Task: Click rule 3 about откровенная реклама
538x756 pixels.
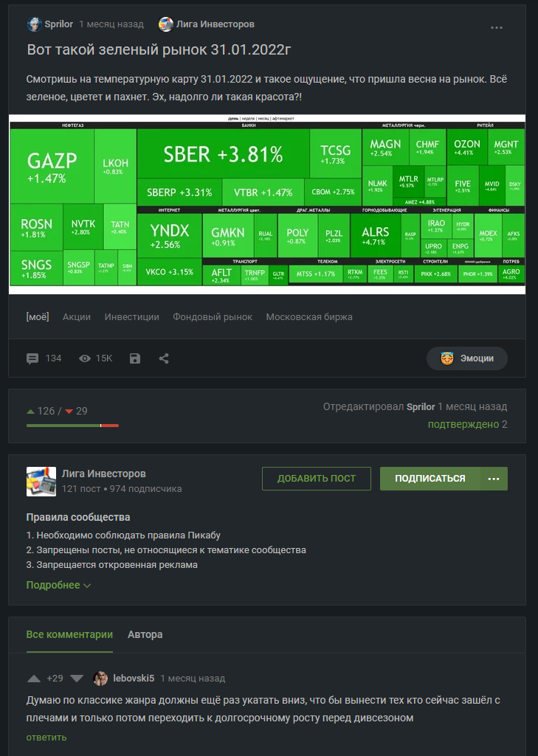Action: tap(112, 564)
